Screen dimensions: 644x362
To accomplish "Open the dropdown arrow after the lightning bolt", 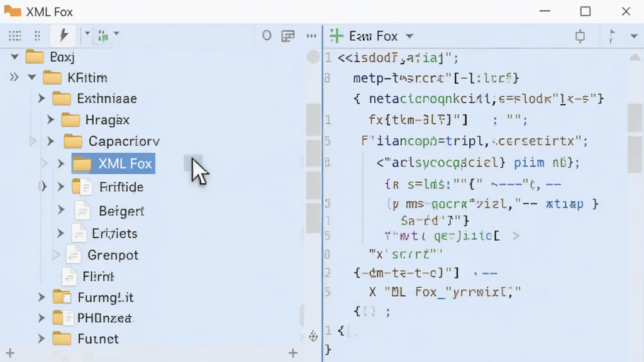I will pos(87,33).
